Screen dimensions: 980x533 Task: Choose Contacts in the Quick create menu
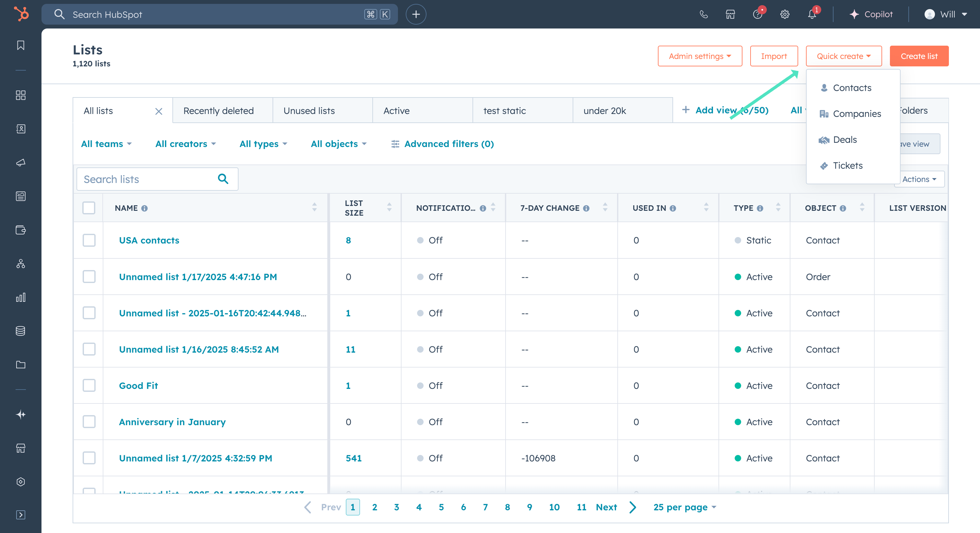[853, 88]
